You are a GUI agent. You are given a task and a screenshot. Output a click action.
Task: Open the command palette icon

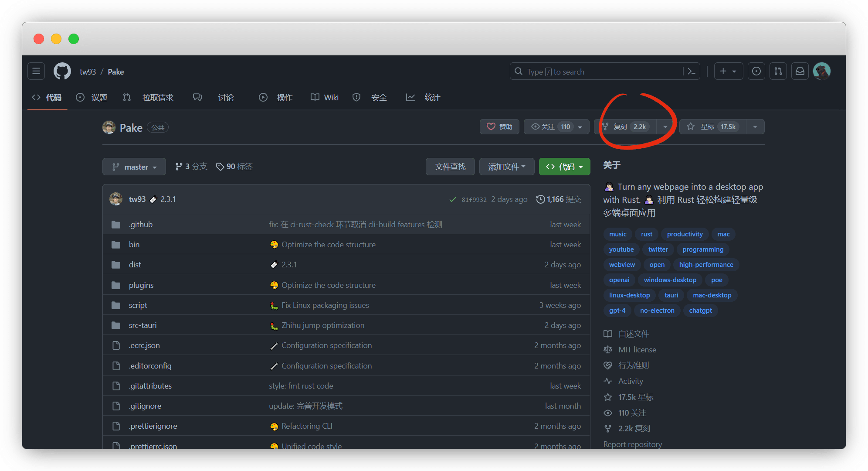click(691, 72)
